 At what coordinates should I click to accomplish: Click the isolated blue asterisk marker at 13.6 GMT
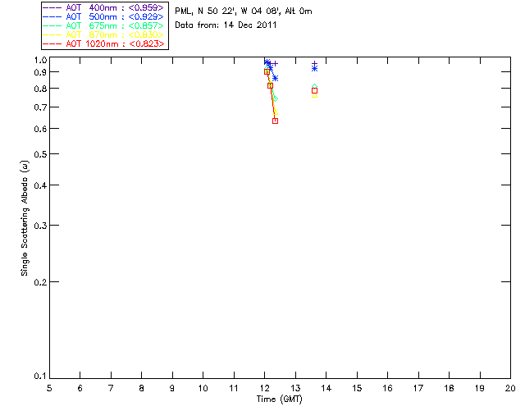314,68
